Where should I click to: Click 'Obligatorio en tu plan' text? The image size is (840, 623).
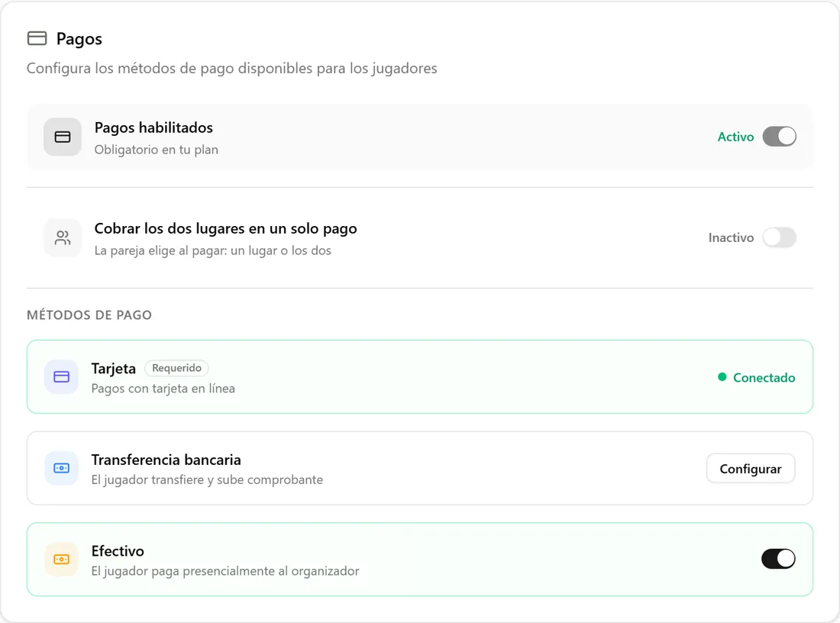click(x=157, y=150)
